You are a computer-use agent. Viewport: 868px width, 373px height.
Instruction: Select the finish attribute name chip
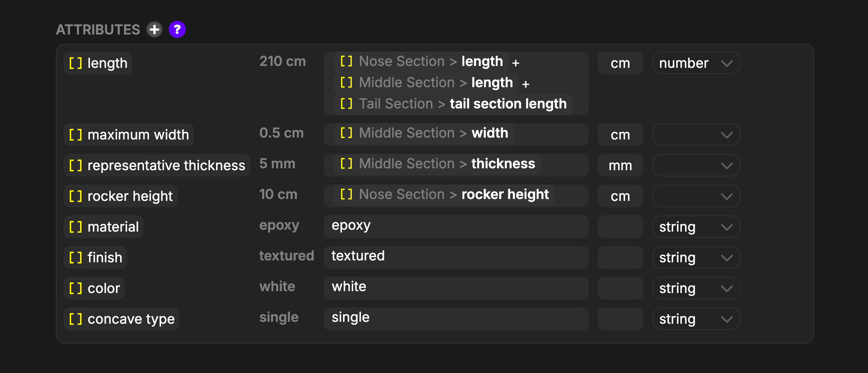96,257
